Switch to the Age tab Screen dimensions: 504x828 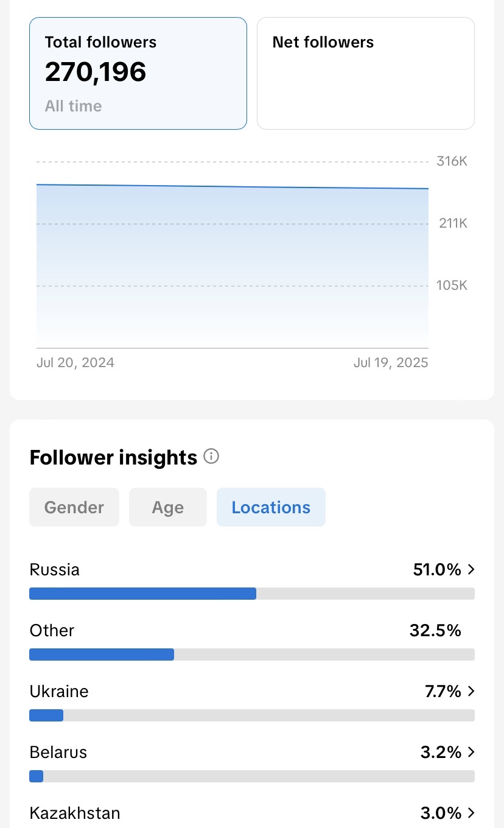168,507
